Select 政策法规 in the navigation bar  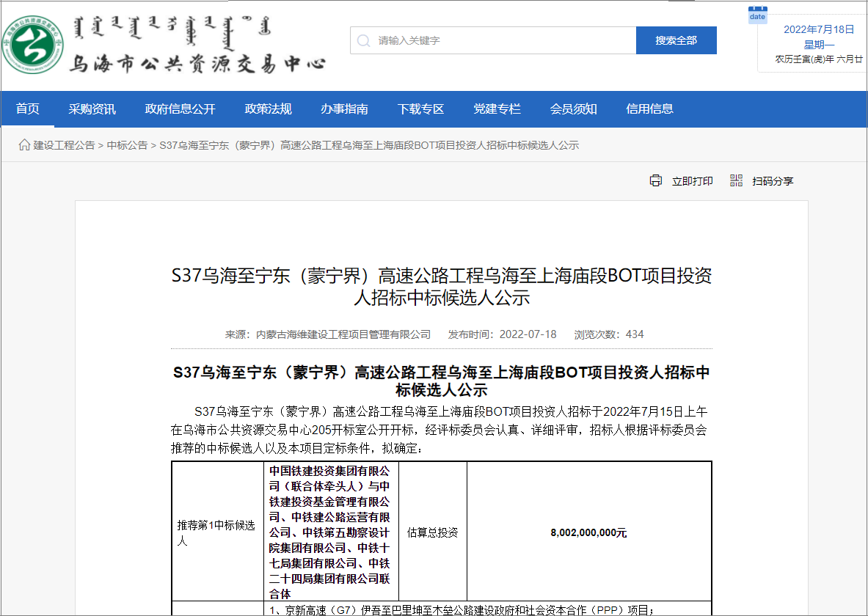point(269,109)
